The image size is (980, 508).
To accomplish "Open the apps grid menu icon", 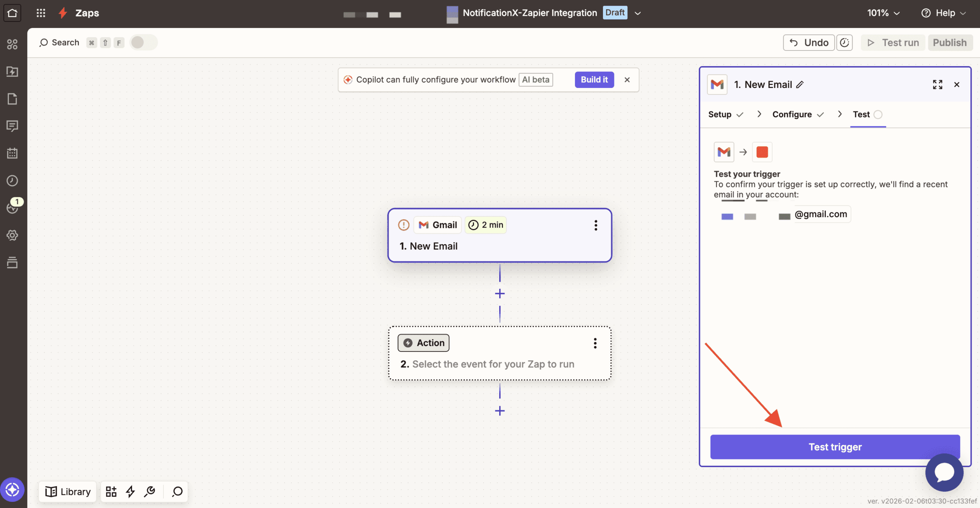I will click(x=41, y=13).
